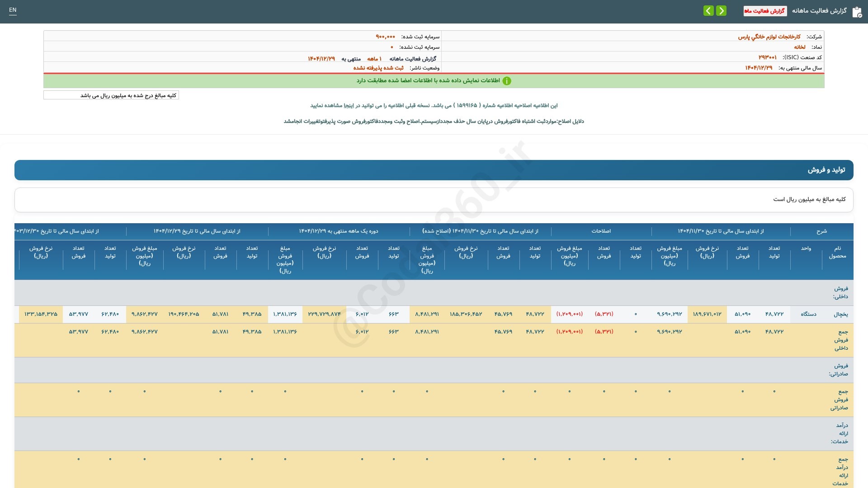Click the '۱ ماهه' report period value
This screenshot has width=868, height=488.
tap(374, 59)
